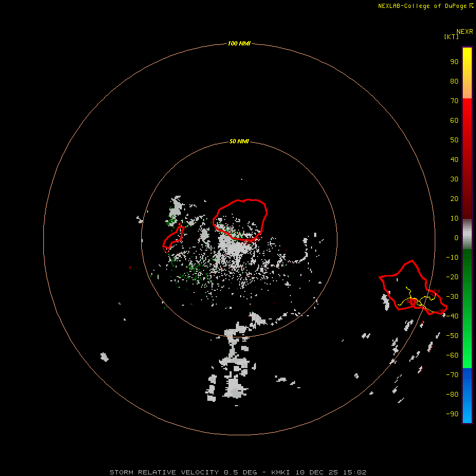Click the Storm Relative Velocity KHKI caption
Image resolution: width=476 pixels, height=476 pixels.
(x=238, y=472)
